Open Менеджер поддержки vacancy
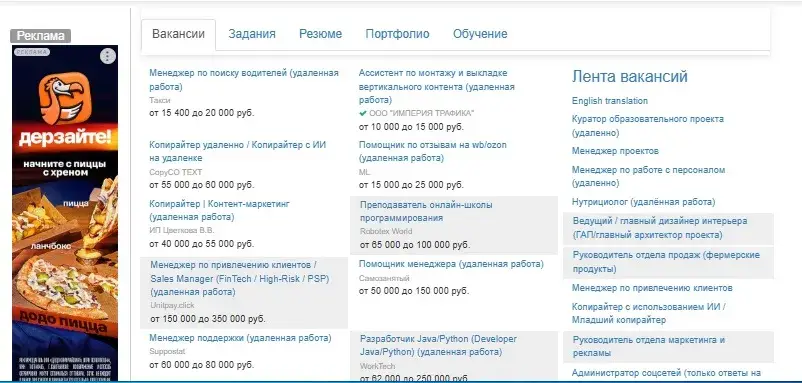 tap(240, 338)
